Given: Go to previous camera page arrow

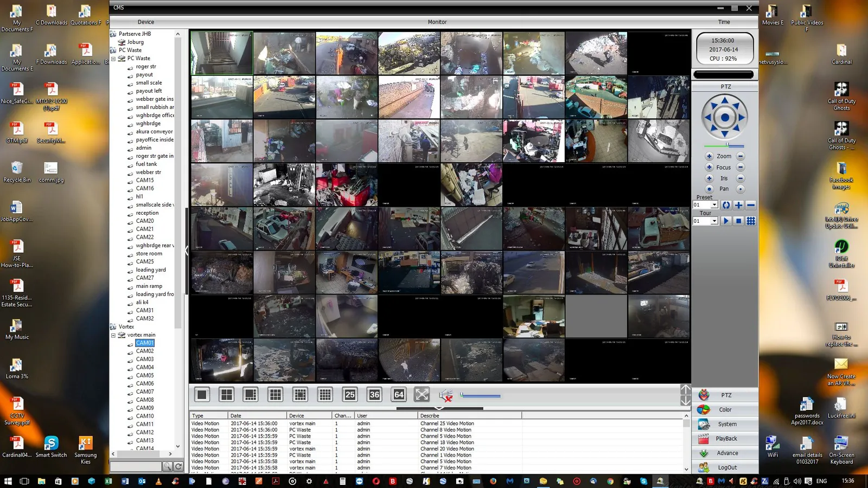Looking at the screenshot, I should pyautogui.click(x=686, y=390).
